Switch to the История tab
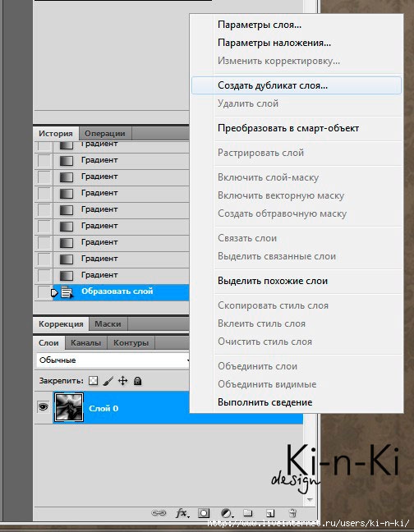This screenshot has height=532, width=414. click(x=56, y=133)
